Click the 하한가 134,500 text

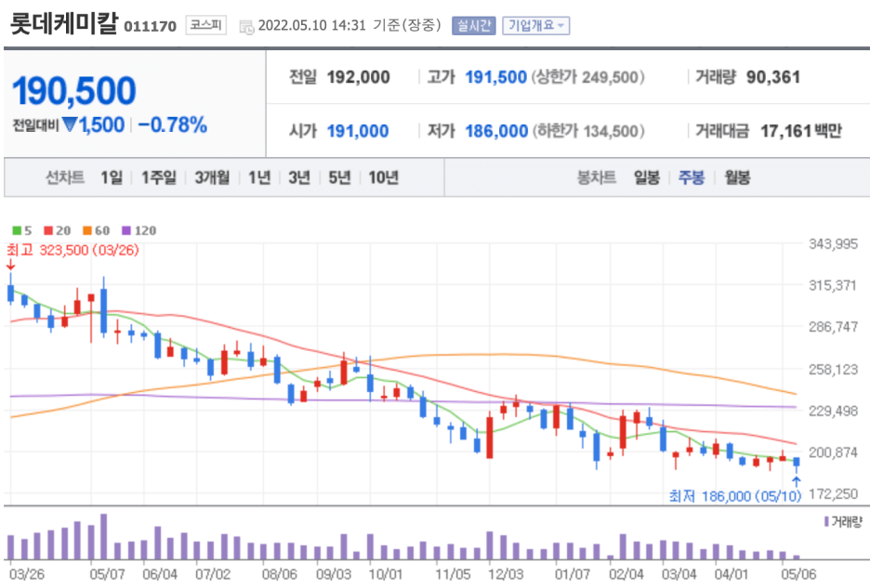[x=588, y=131]
